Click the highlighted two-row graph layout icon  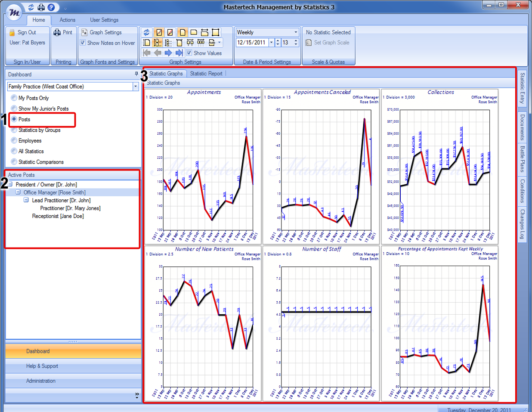[158, 43]
